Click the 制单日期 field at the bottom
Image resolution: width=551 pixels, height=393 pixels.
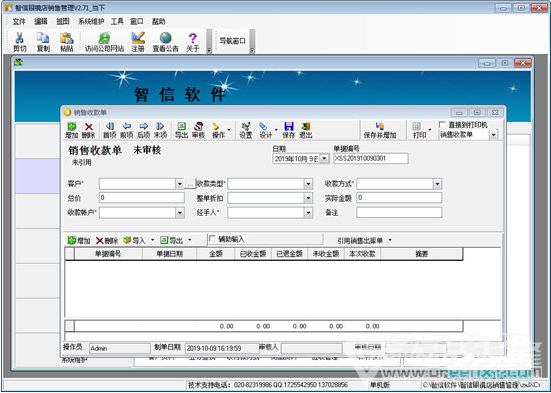point(222,348)
